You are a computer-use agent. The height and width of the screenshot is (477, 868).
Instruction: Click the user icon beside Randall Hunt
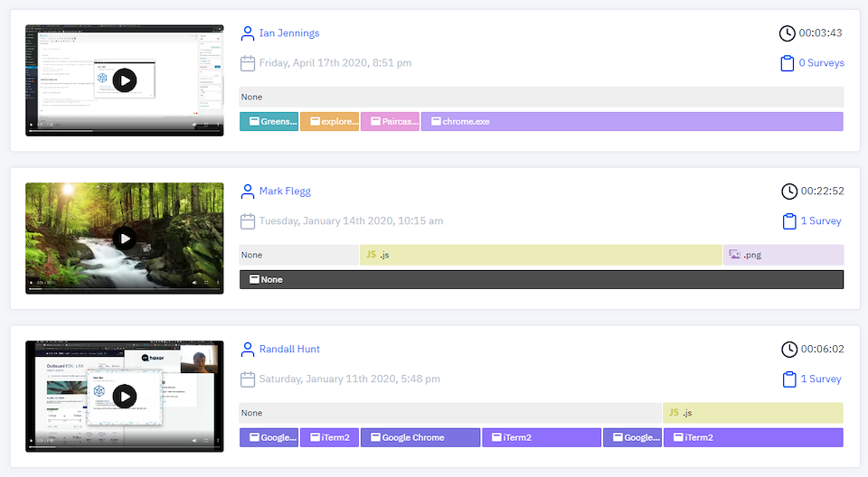(248, 350)
